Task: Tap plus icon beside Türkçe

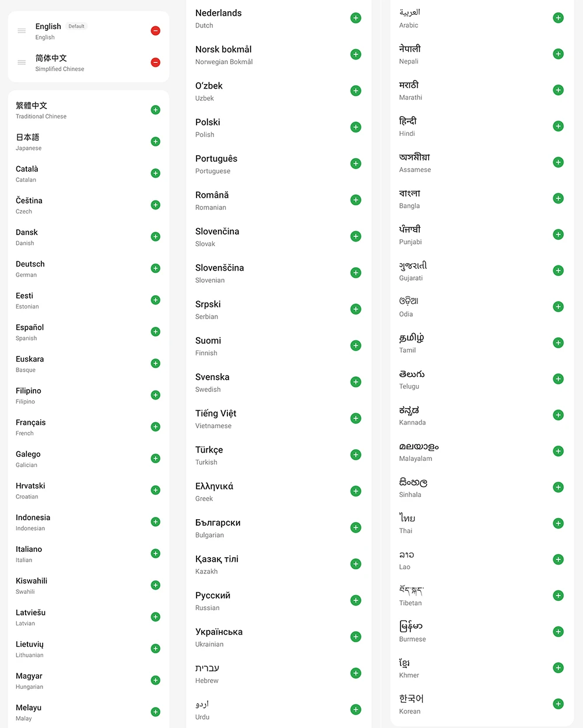Action: click(356, 455)
